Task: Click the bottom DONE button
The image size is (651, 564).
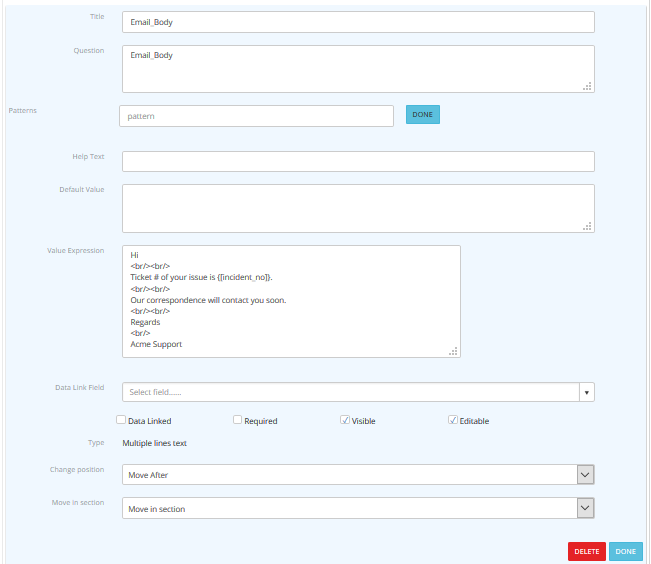Action: 626,552
